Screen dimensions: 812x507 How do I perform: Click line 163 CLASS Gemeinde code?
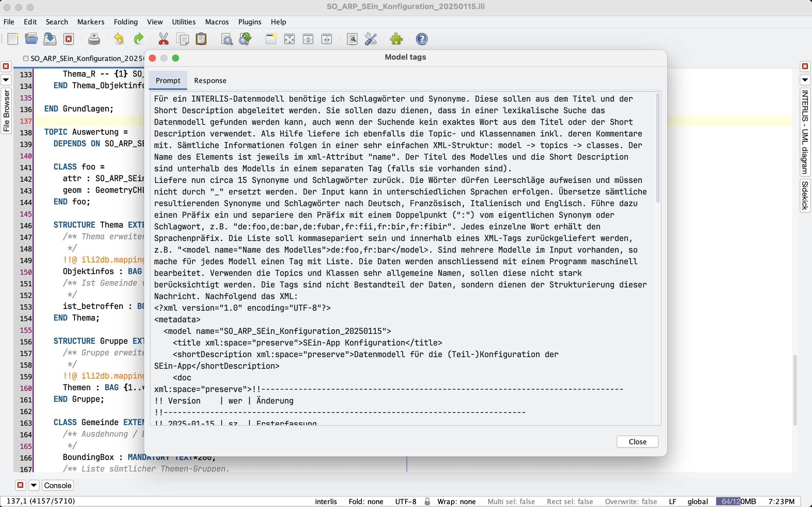tap(99, 423)
